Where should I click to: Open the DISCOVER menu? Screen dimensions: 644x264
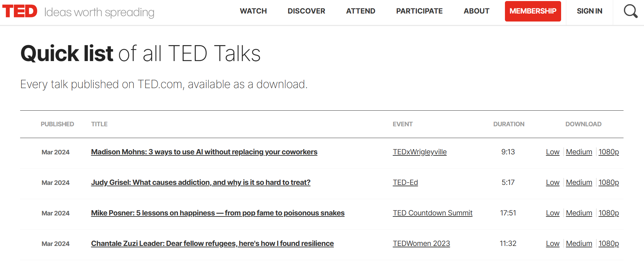(x=306, y=11)
